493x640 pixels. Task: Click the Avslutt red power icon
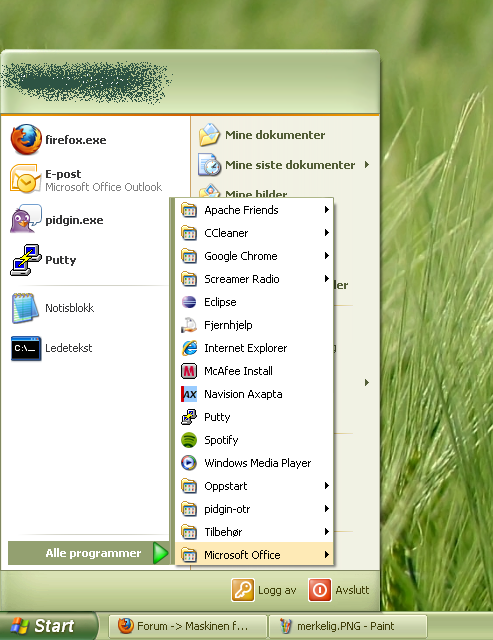320,590
